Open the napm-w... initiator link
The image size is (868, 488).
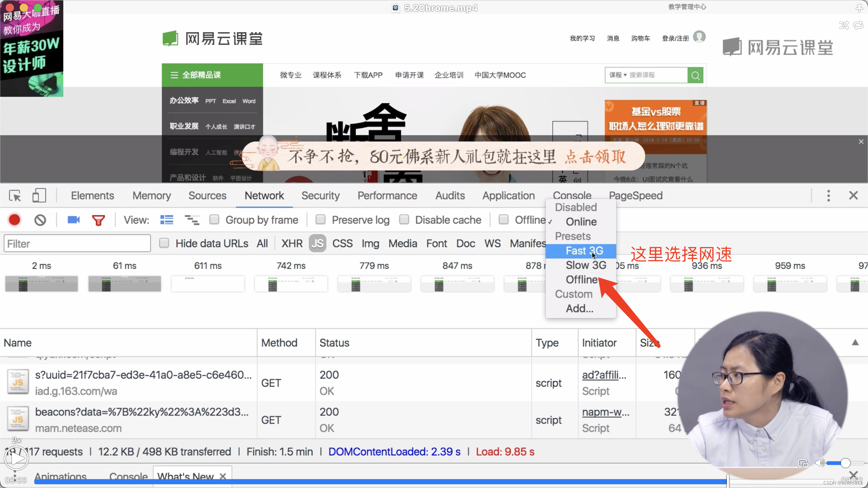click(606, 412)
